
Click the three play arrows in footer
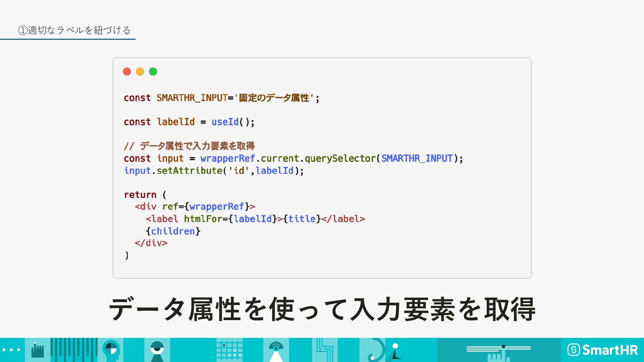click(x=12, y=350)
